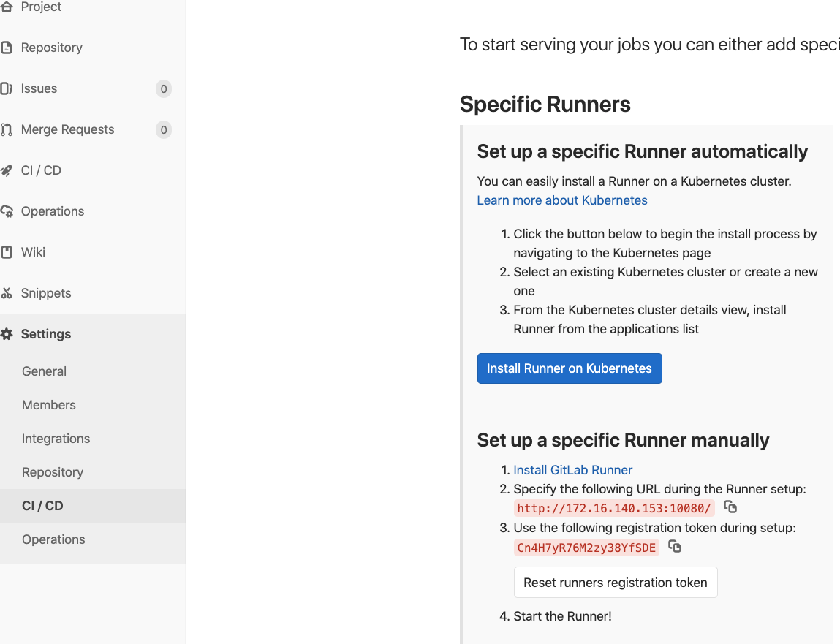The image size is (840, 644).
Task: Open General settings submenu item
Action: pos(44,371)
